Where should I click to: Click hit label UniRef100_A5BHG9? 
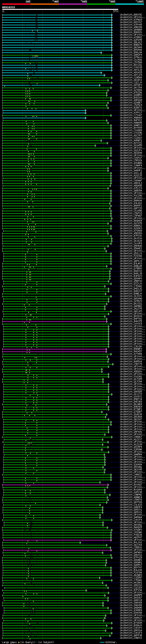(x=131, y=118)
